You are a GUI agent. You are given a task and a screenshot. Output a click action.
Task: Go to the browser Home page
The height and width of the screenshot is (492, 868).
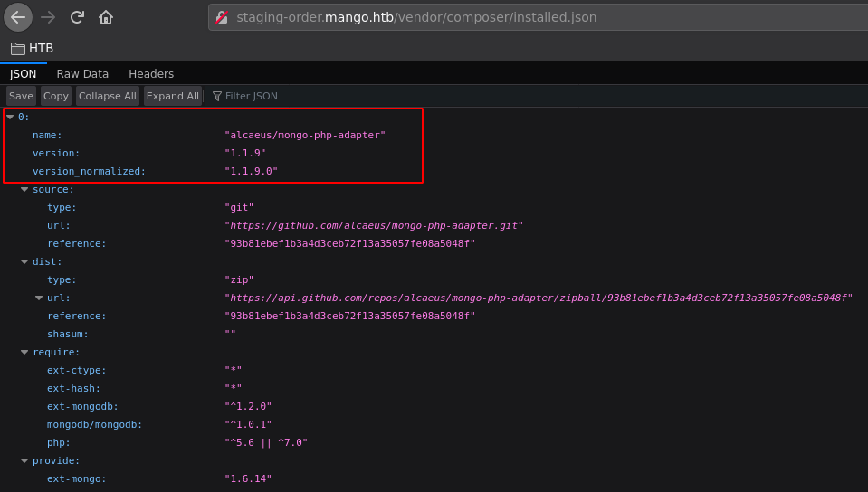pyautogui.click(x=106, y=17)
